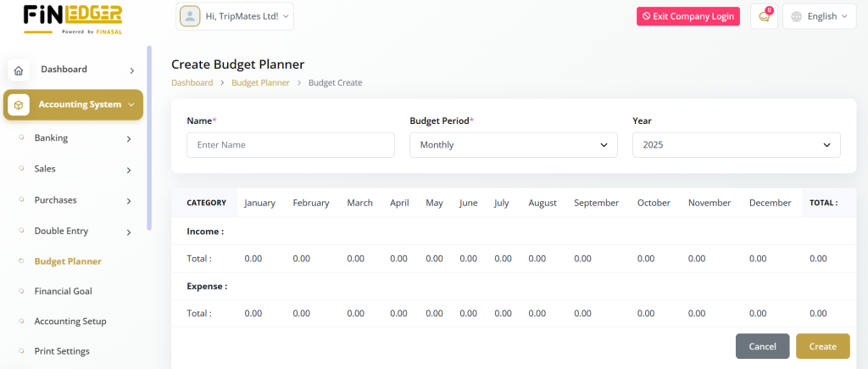Open Print Settings in sidebar
Image resolution: width=868 pixels, height=369 pixels.
pos(62,351)
